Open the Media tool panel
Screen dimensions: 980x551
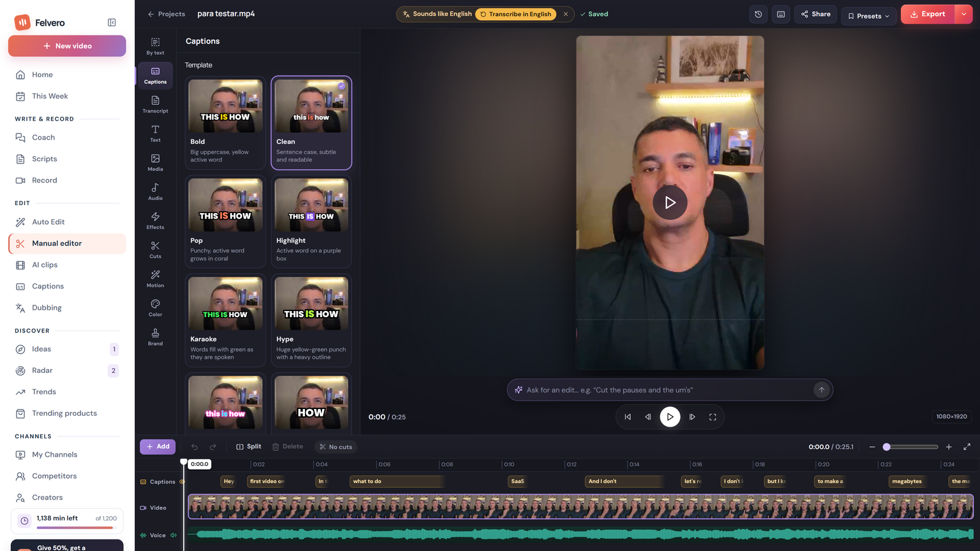pyautogui.click(x=156, y=162)
